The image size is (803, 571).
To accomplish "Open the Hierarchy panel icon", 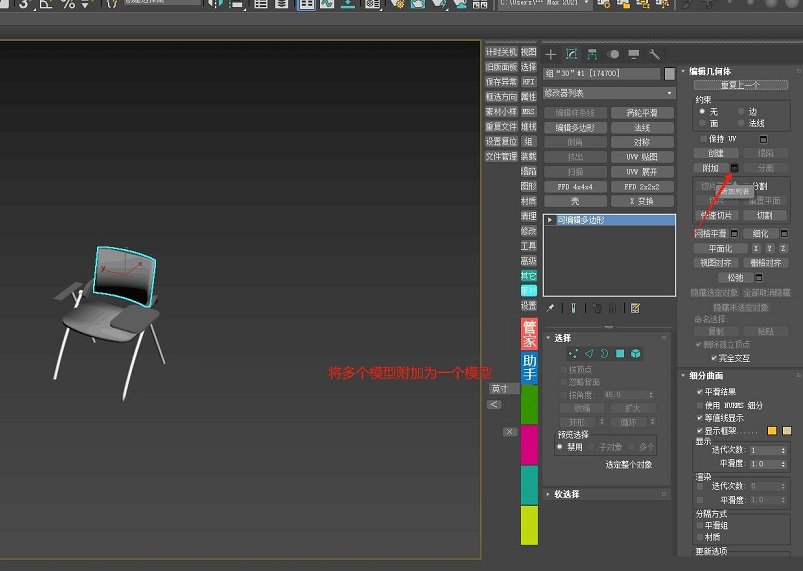I will tap(593, 54).
